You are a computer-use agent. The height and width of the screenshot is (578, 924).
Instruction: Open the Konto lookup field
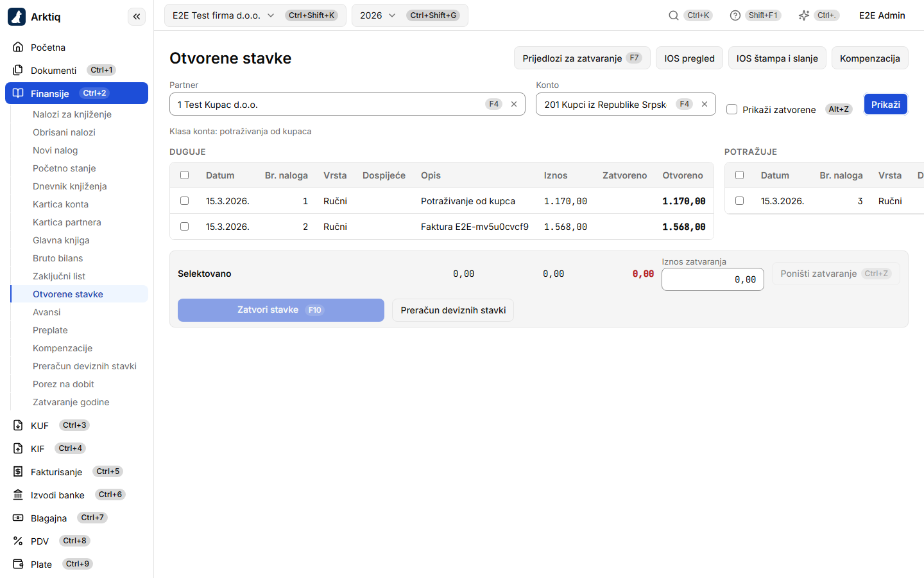[x=626, y=104]
